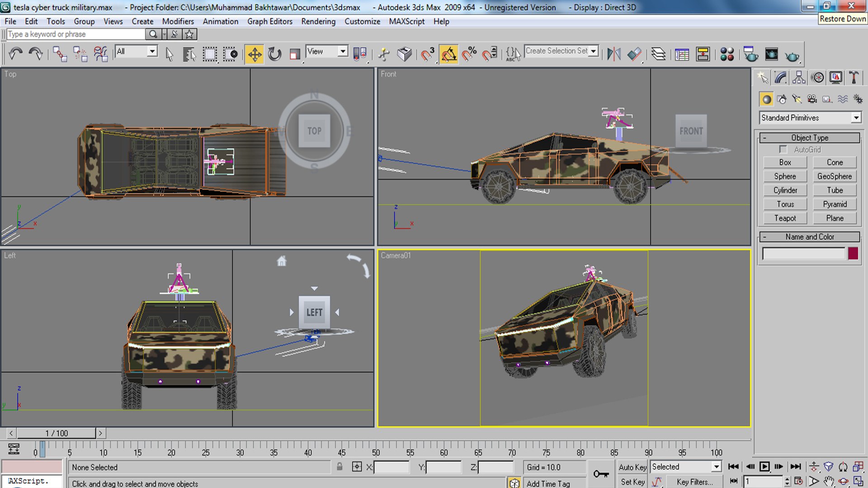Activate the Select and Rotate tool

tap(274, 54)
